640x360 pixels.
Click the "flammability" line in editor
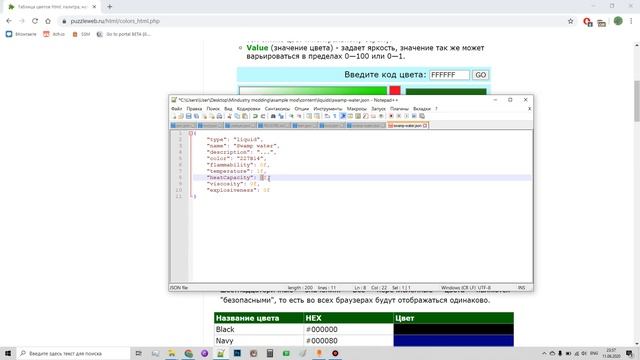pos(238,165)
